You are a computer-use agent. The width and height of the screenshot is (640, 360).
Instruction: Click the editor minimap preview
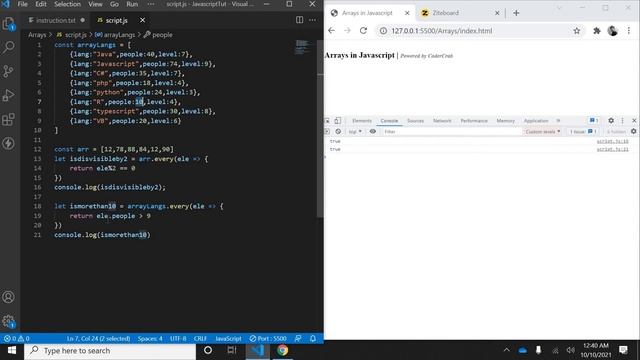tap(302, 47)
